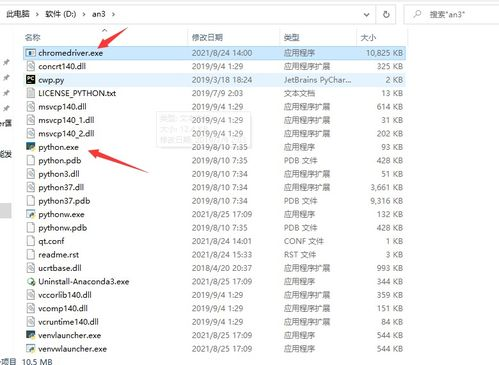Click the 9,316 KB size of python37.pdb

387,201
